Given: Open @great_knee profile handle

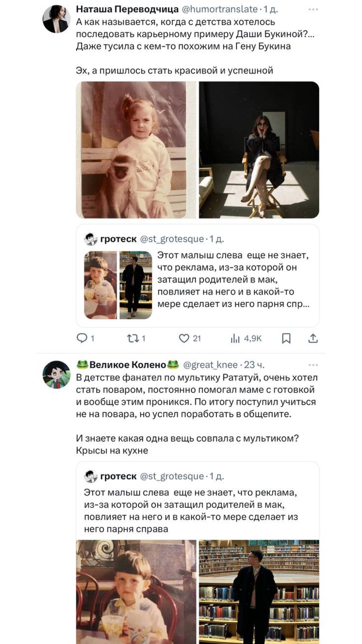Looking at the screenshot, I should [x=210, y=365].
